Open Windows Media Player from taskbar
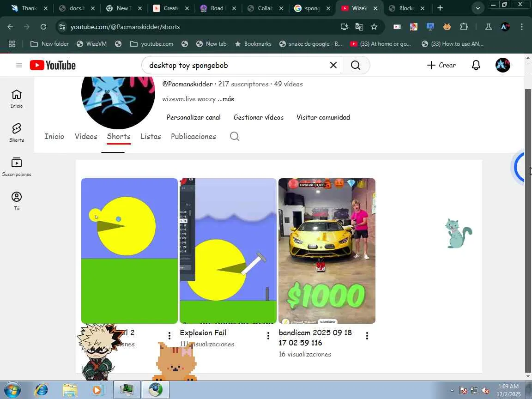The height and width of the screenshot is (399, 532). (x=98, y=390)
